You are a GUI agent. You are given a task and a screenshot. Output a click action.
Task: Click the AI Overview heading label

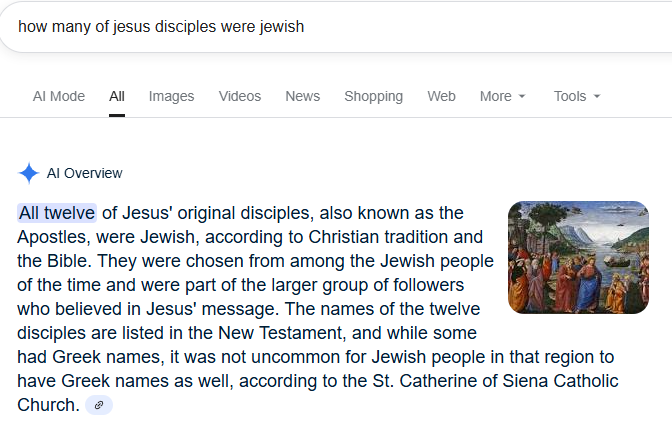(85, 173)
